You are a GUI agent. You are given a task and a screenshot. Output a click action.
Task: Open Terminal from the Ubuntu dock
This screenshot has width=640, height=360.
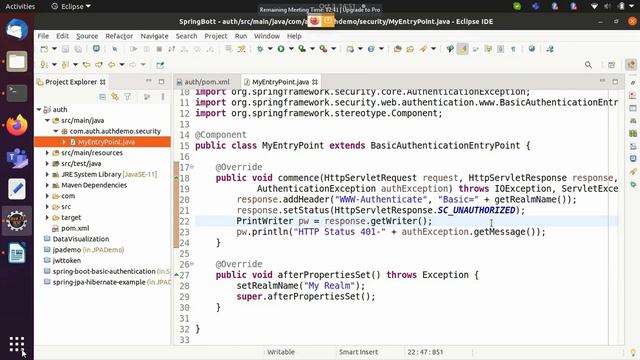(x=17, y=93)
